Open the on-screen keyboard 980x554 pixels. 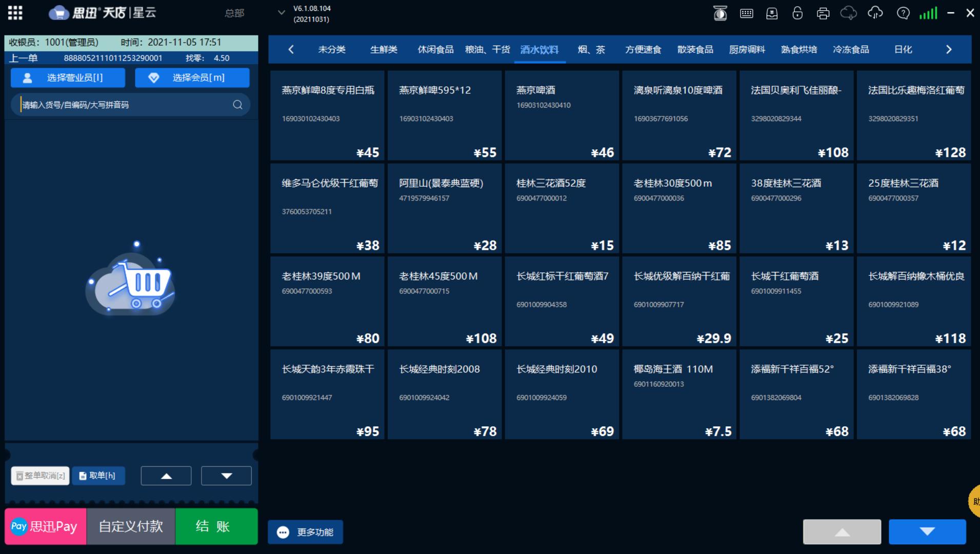746,13
